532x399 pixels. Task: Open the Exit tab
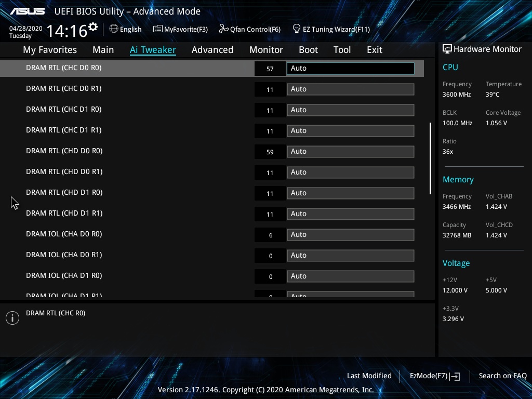click(375, 49)
